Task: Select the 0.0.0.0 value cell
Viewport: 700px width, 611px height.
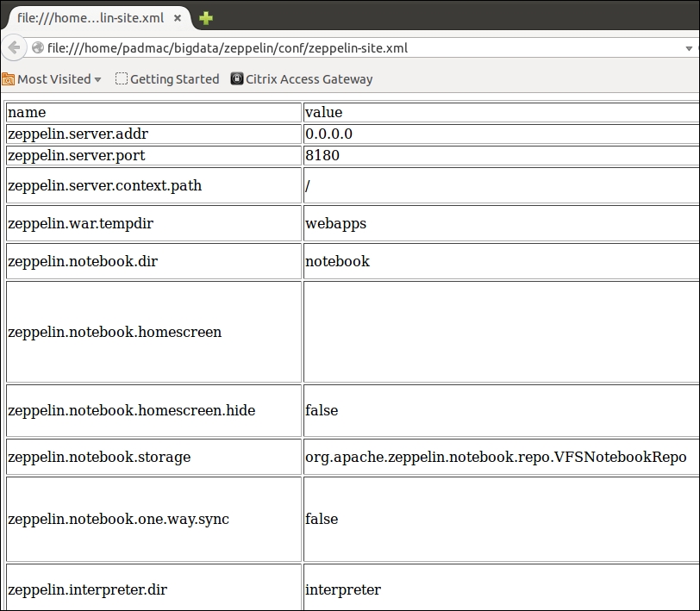Action: point(502,134)
